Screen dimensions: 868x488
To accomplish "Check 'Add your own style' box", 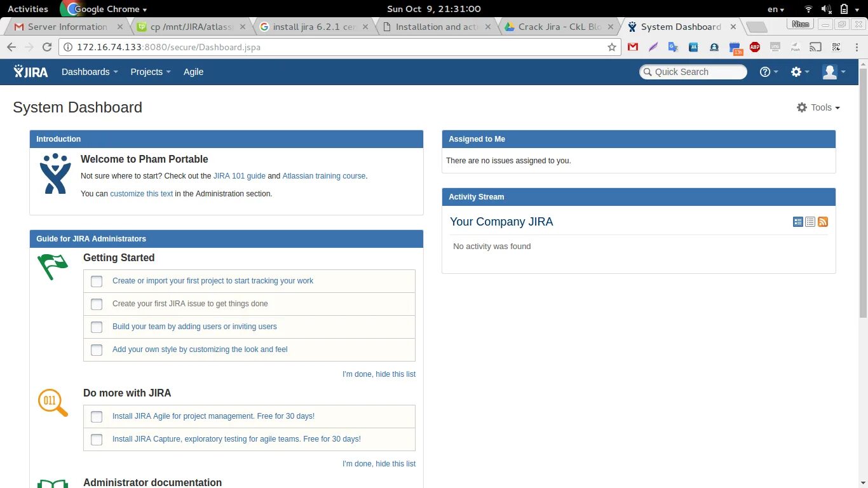I will click(97, 349).
